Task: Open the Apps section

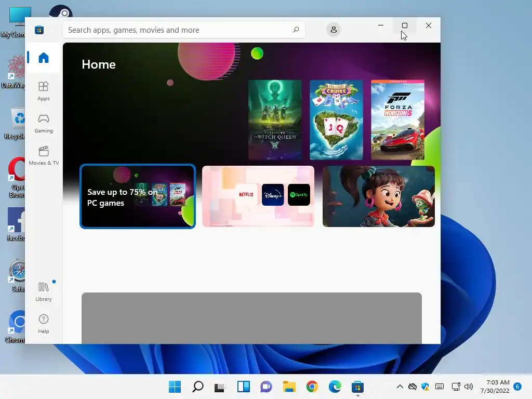Action: (44, 91)
